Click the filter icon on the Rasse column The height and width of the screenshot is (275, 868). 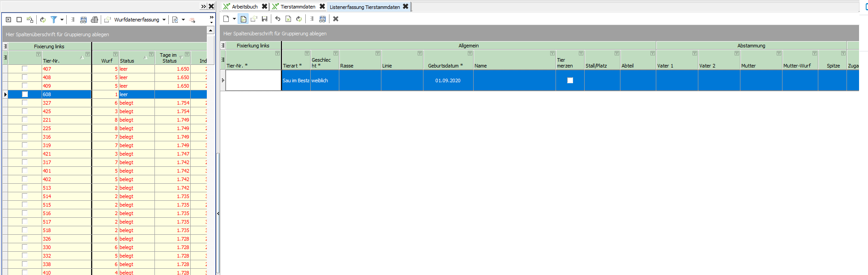[377, 53]
